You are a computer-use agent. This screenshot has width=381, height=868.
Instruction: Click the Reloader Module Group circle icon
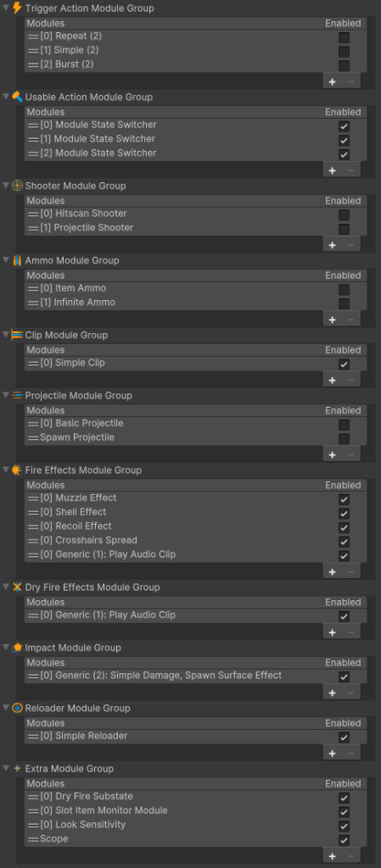(x=17, y=708)
